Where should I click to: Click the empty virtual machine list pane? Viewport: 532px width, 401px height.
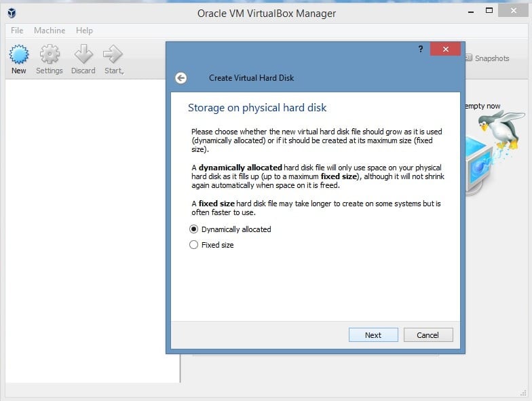coord(92,231)
